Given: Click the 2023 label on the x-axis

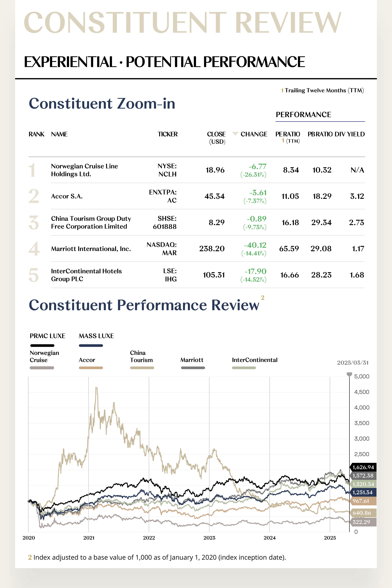Looking at the screenshot, I should coord(209,538).
